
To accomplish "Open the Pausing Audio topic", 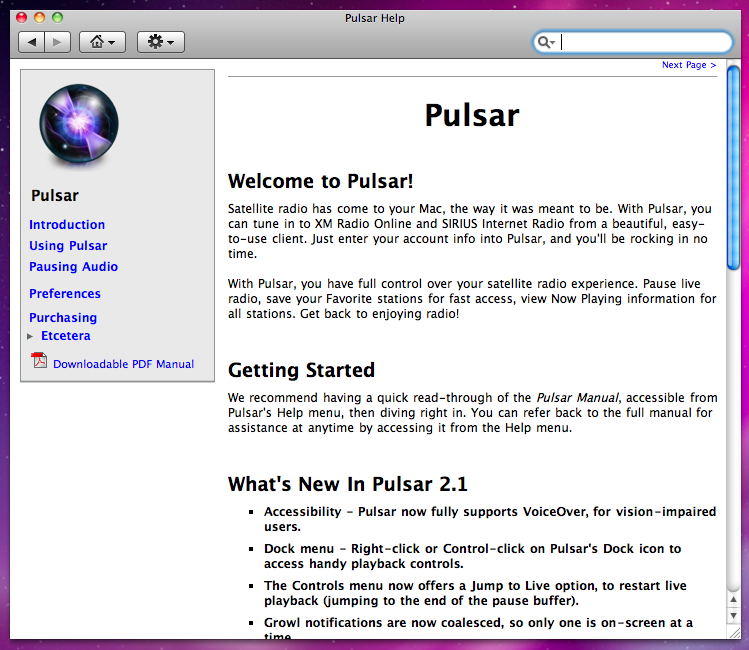I will pos(73,266).
